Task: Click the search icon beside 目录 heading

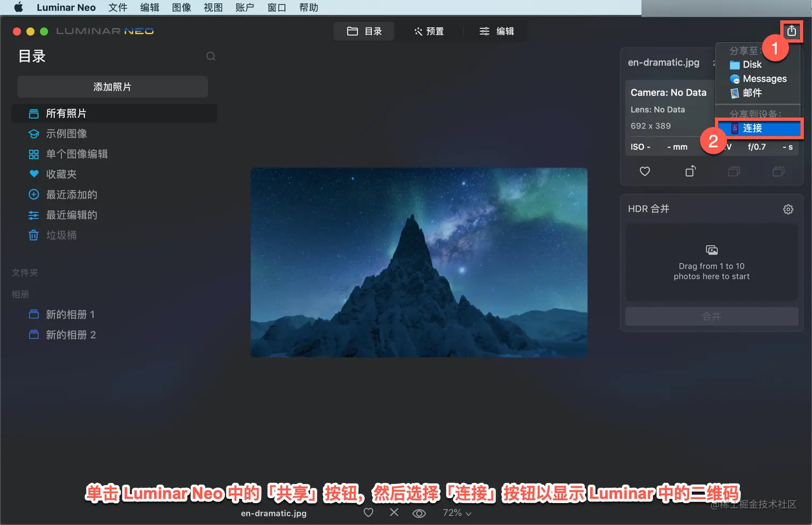Action: [x=211, y=56]
